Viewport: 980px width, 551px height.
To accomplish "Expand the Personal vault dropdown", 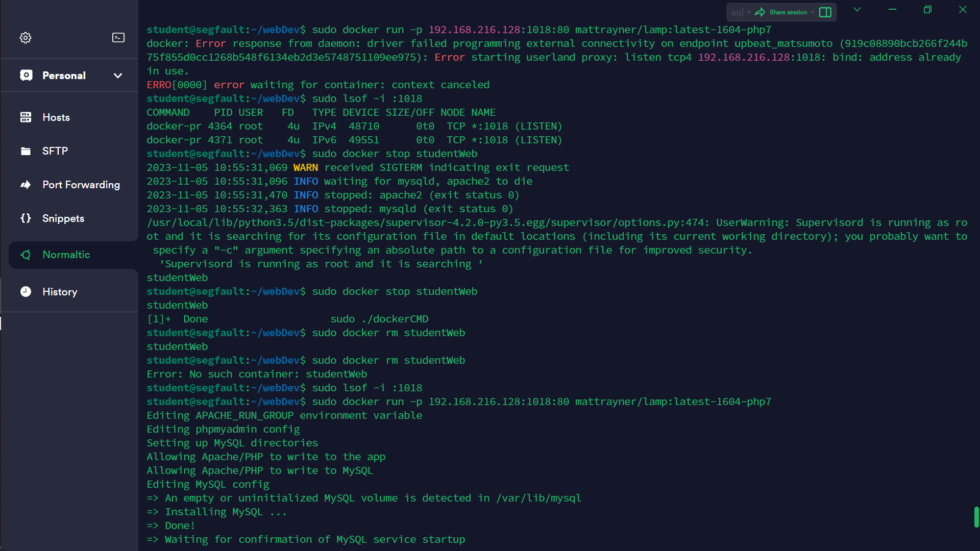I will [118, 76].
